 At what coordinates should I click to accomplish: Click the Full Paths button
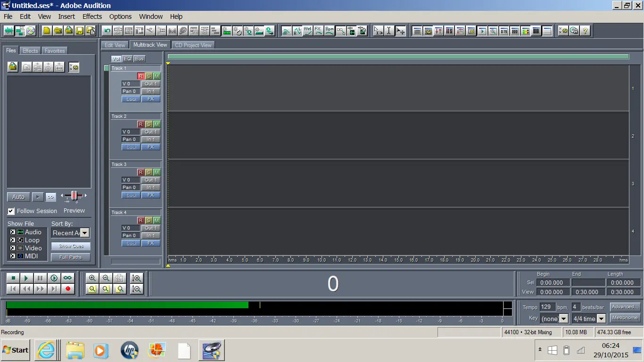pyautogui.click(x=71, y=257)
